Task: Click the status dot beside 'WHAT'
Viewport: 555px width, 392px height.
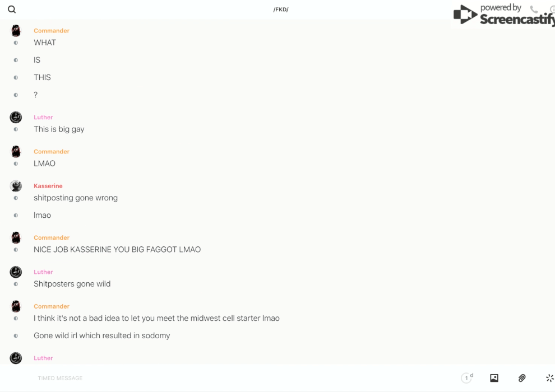Action: (16, 43)
